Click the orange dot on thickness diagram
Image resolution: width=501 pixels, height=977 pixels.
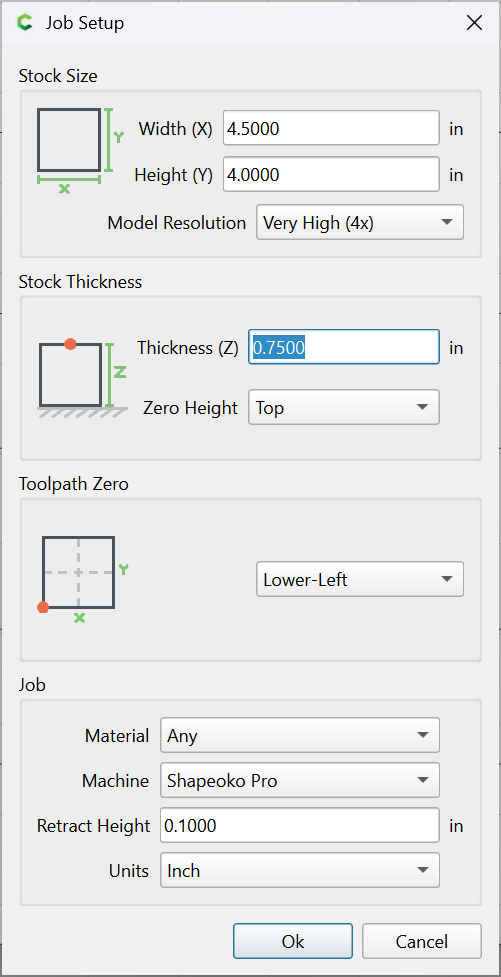(x=70, y=344)
